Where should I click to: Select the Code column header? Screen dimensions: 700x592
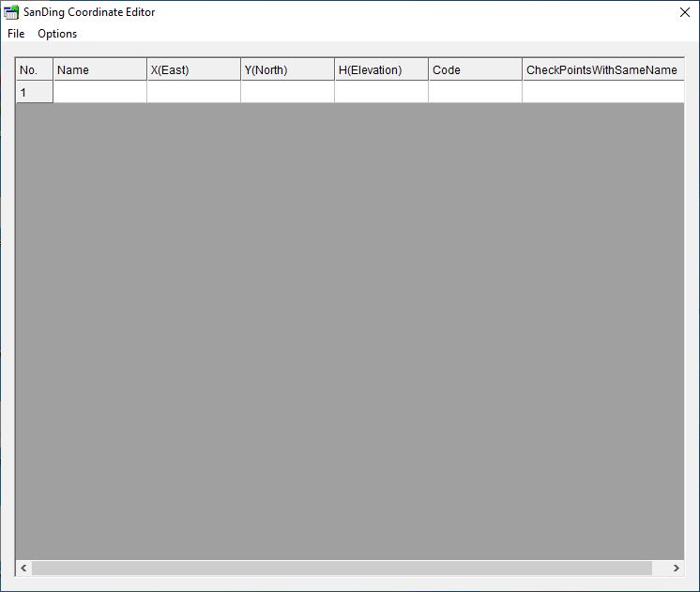(x=475, y=69)
